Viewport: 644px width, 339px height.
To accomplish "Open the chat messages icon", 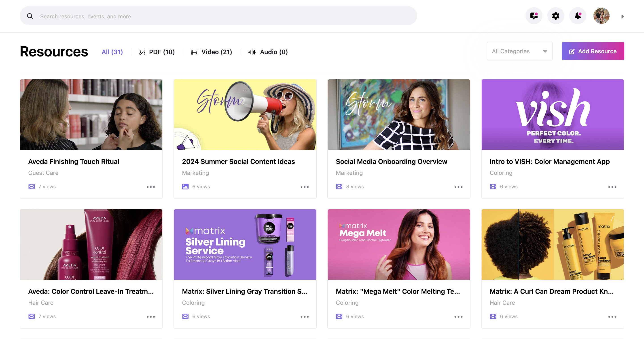I will pos(534,16).
